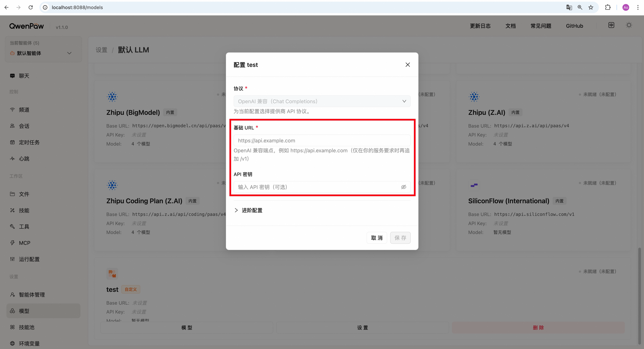Screen dimensions: 644x349
Task: Click the v1.1.0 version label
Action: click(62, 27)
